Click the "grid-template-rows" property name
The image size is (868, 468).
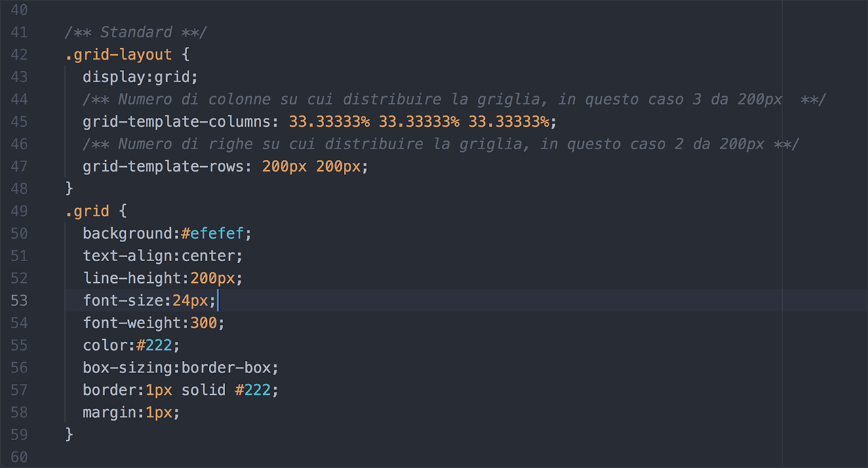(x=163, y=166)
